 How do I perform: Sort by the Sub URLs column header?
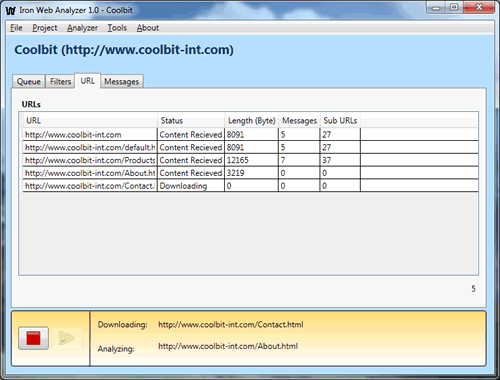pyautogui.click(x=340, y=120)
